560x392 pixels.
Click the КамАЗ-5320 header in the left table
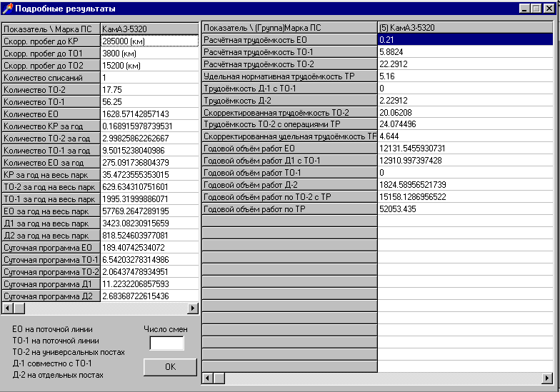150,29
